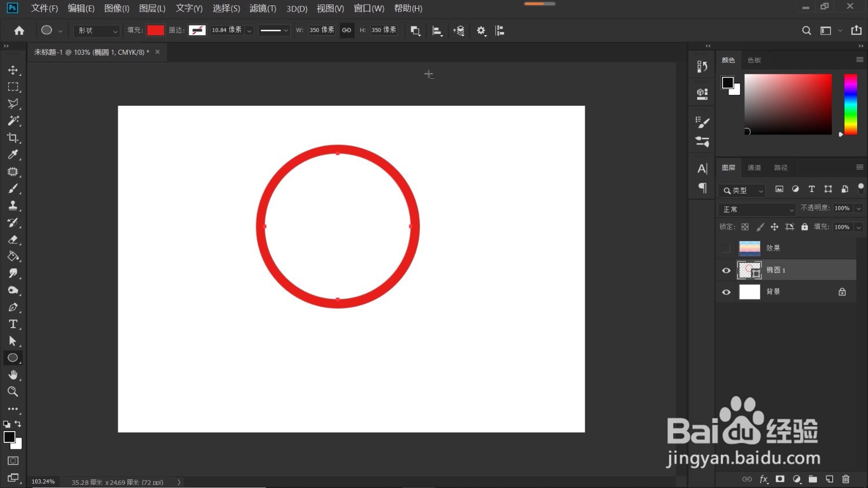Hide the 椭圆 1 layer

(x=726, y=270)
